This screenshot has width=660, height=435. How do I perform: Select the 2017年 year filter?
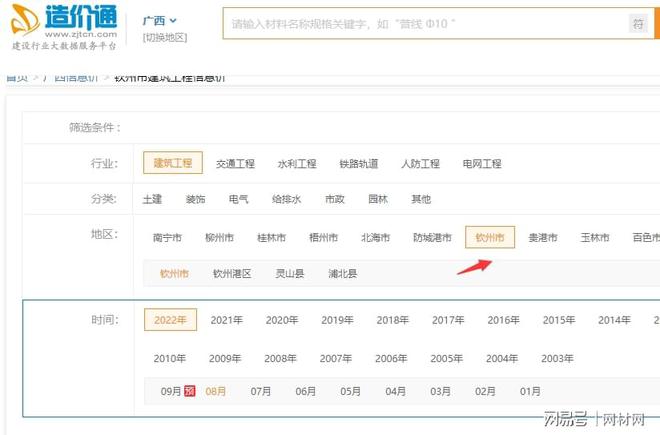click(448, 320)
